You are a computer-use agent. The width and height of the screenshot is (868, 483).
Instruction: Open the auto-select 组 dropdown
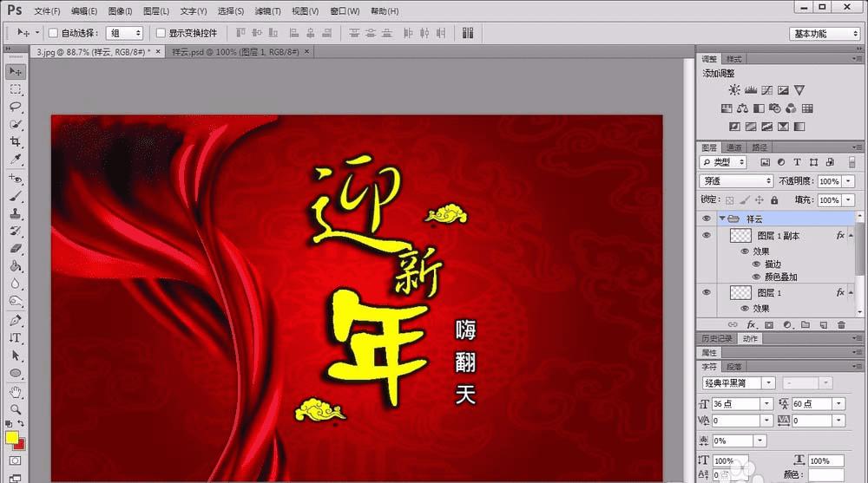[x=125, y=33]
